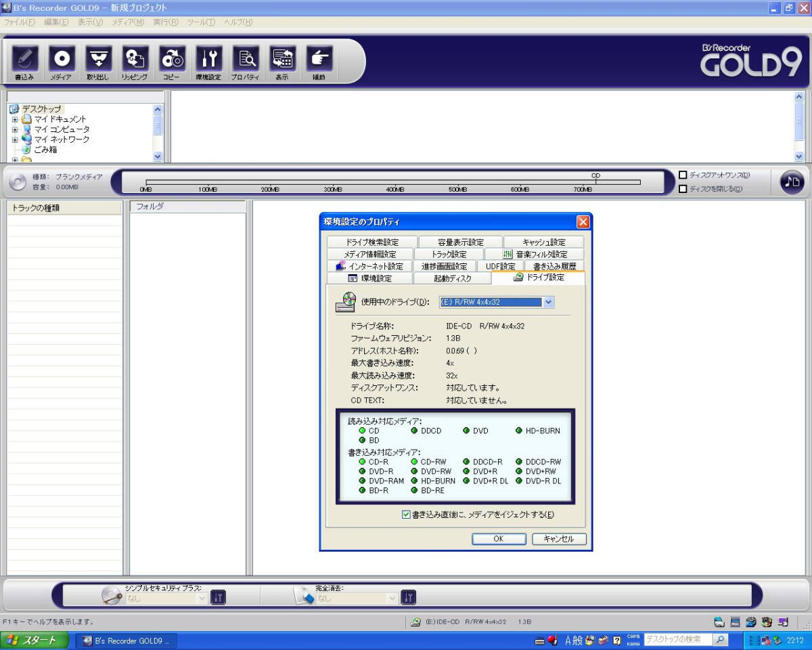The image size is (812, 650).
Task: Click the フォルダ column header
Action: (187, 207)
